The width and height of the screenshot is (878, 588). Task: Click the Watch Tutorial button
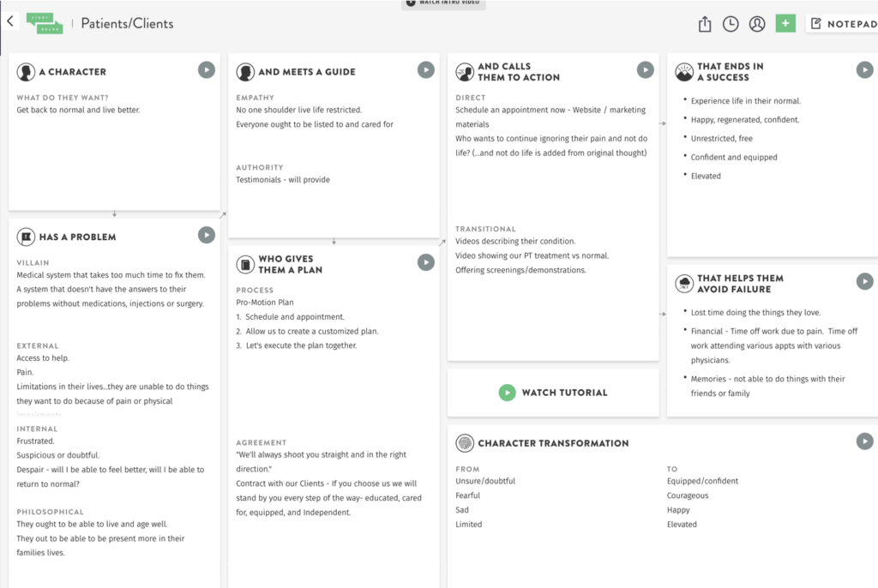(553, 393)
